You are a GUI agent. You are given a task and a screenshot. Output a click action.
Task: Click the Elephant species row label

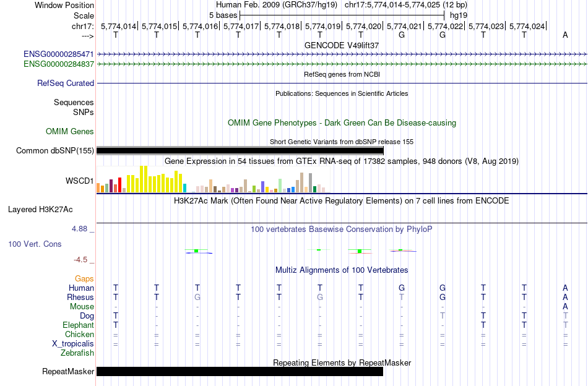[78, 325]
